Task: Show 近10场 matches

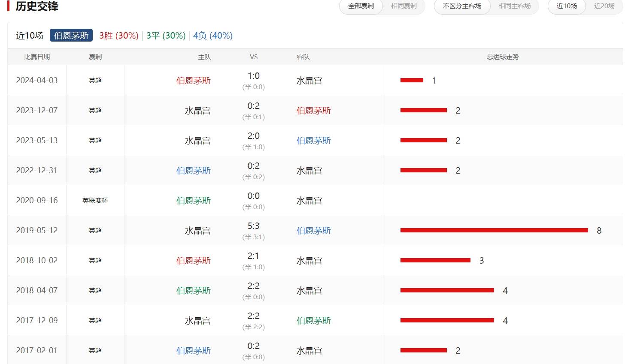Action: [567, 6]
